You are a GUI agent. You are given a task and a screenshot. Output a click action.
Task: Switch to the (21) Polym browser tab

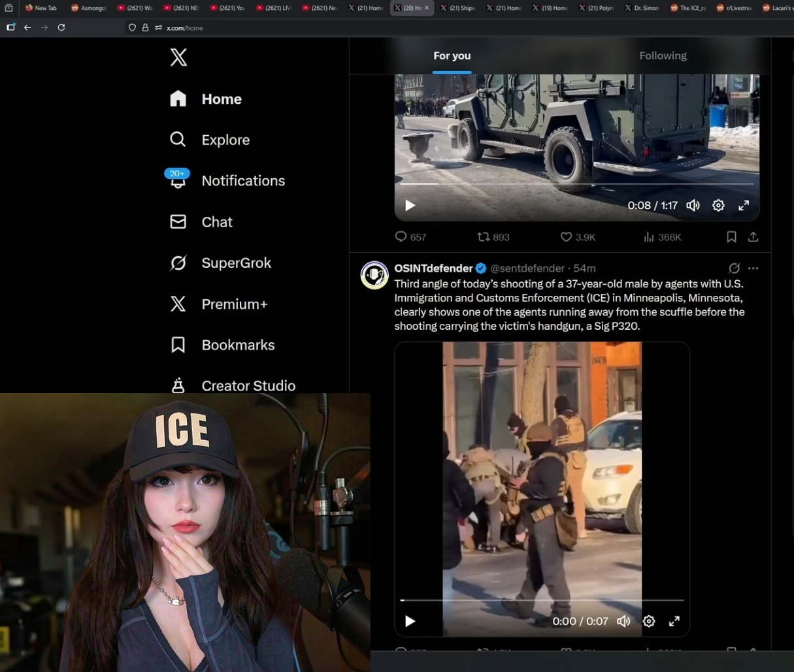(x=597, y=8)
